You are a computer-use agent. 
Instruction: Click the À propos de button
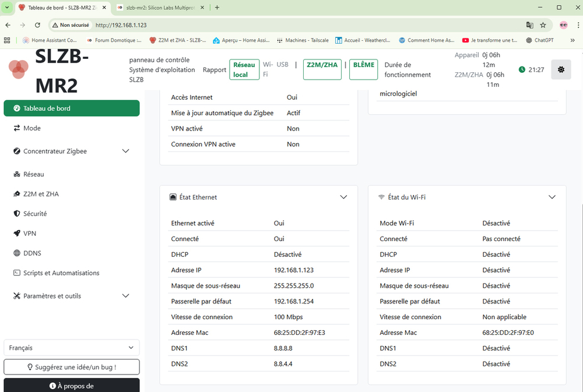coord(72,386)
